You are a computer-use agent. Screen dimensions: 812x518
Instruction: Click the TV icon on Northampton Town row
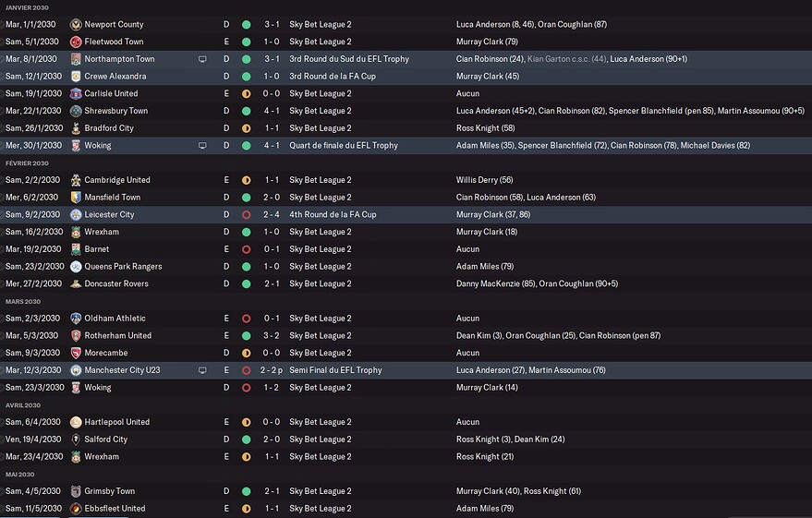[202, 59]
